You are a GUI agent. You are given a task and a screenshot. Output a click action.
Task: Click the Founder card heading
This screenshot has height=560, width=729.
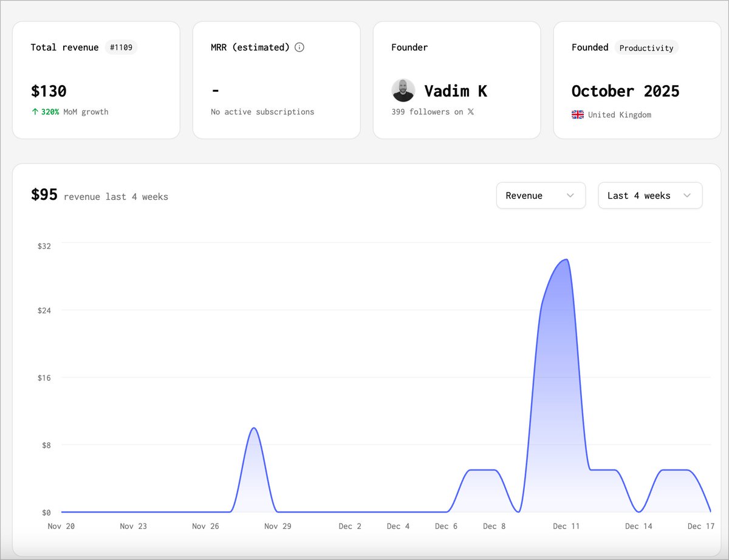point(409,47)
